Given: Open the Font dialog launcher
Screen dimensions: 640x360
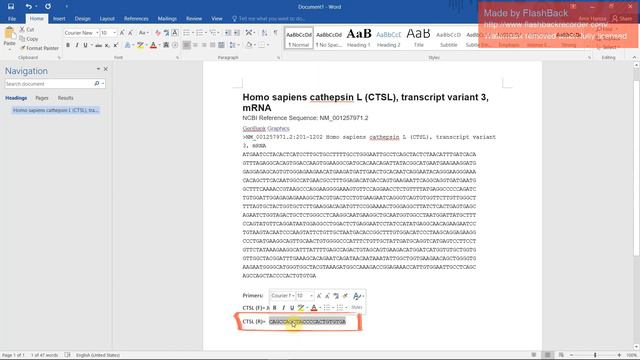Looking at the screenshot, I should pos(178,58).
